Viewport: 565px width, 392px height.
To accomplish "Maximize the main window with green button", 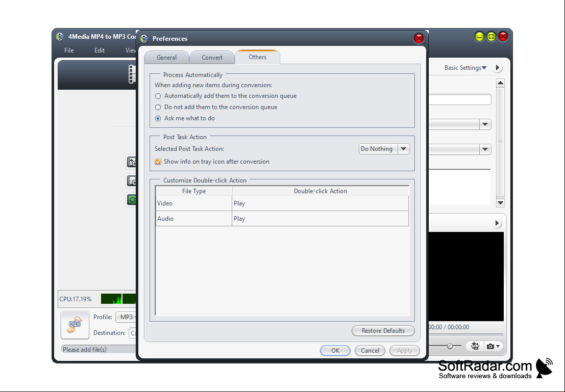I will point(491,36).
